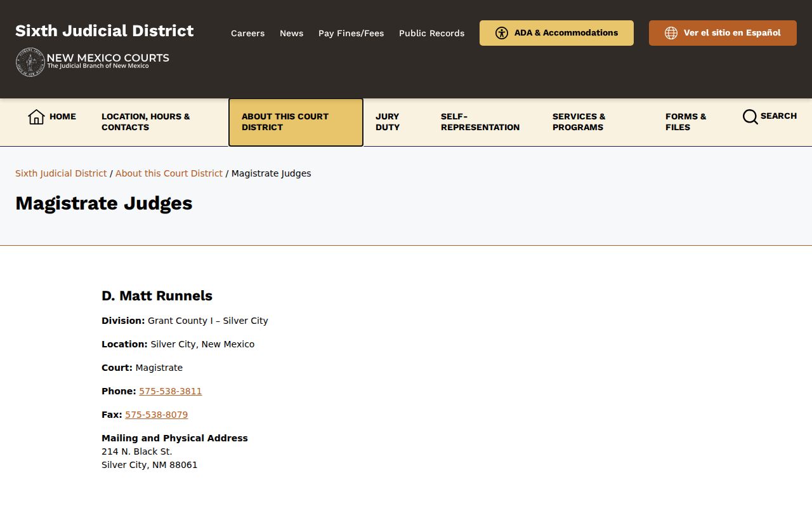Go to Pay Fines/Fees
The height and width of the screenshot is (508, 812).
(351, 33)
